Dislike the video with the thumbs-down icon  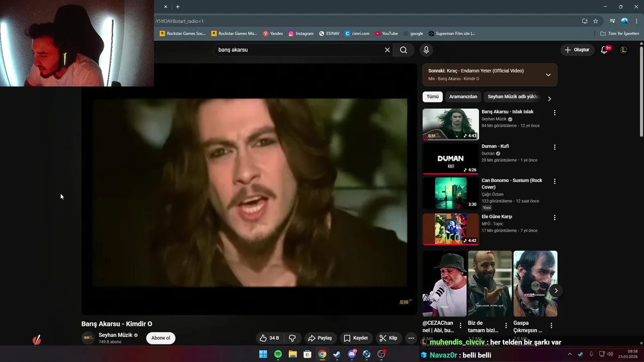click(x=292, y=338)
